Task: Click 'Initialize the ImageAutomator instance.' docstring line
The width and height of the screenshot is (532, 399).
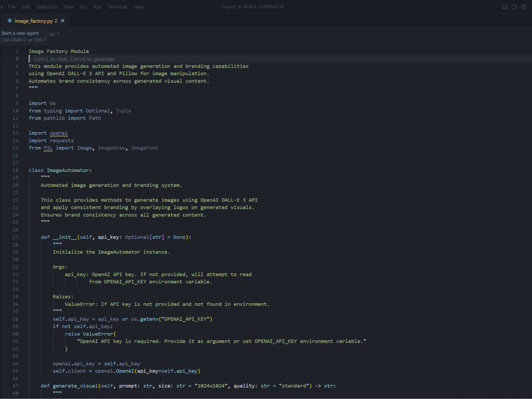Action: point(111,252)
